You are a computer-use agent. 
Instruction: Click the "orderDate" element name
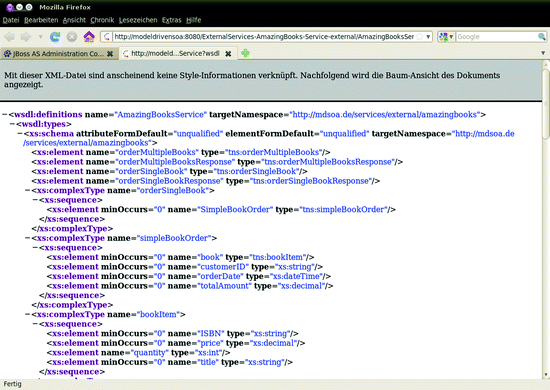(220, 276)
